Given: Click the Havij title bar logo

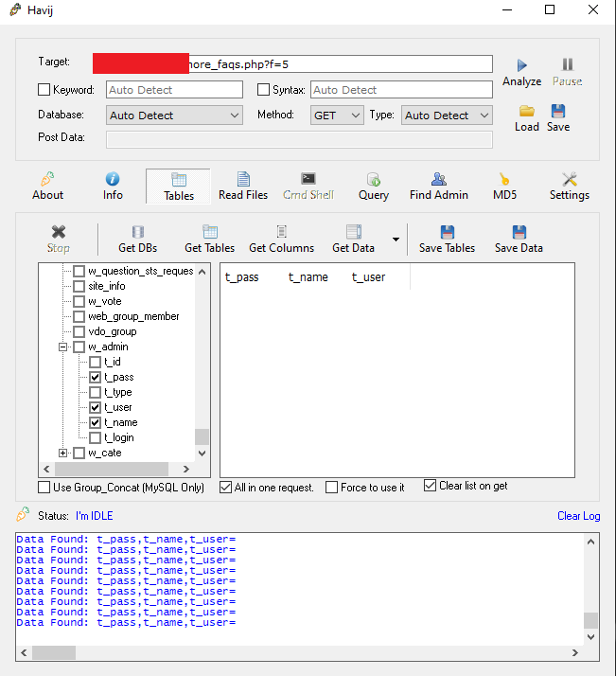Looking at the screenshot, I should [15, 9].
